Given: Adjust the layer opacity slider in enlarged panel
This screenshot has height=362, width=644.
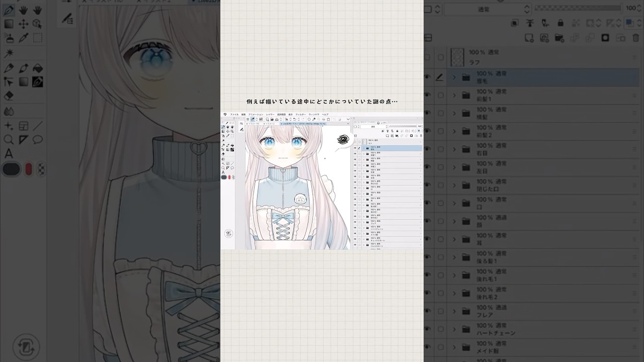Looking at the screenshot, I should [578, 8].
